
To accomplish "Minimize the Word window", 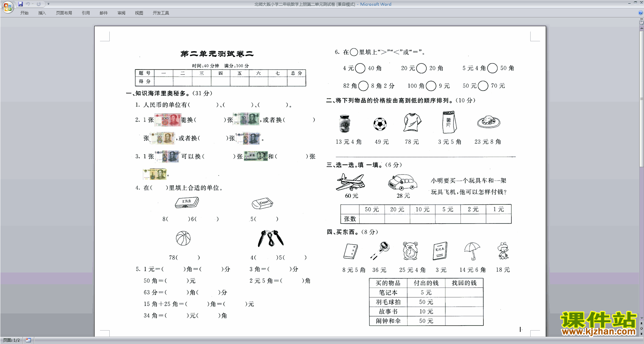I will pyautogui.click(x=629, y=3).
